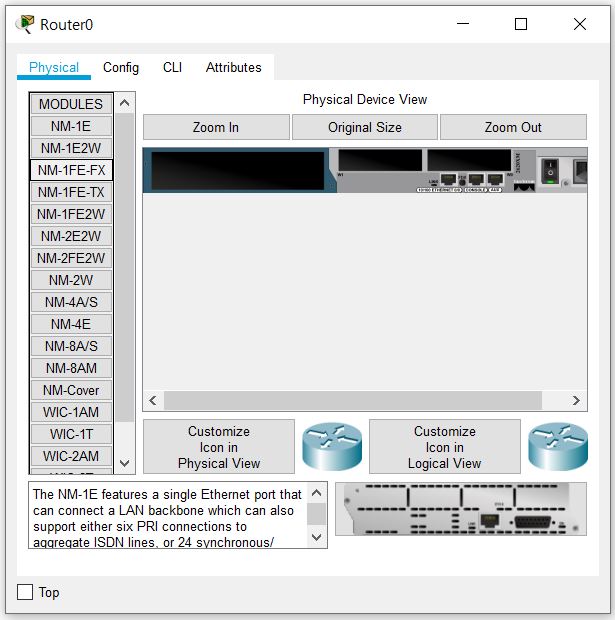Viewport: 615px width, 620px height.
Task: Select the NM-4E module
Action: click(x=71, y=324)
